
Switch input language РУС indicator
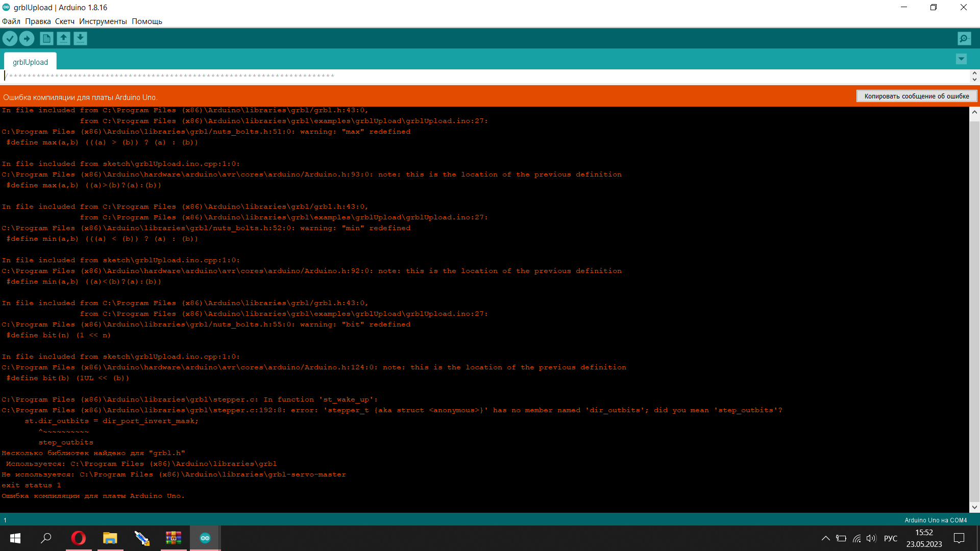pos(891,538)
